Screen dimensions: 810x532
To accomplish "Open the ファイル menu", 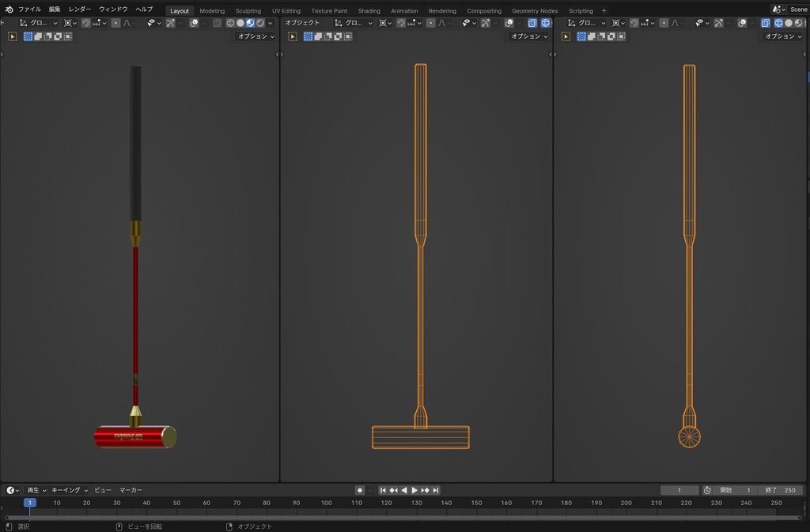I will (x=29, y=9).
